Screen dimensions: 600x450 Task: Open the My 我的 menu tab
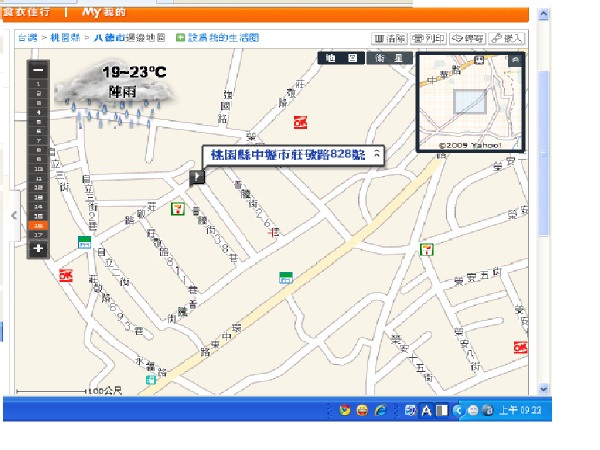point(104,12)
